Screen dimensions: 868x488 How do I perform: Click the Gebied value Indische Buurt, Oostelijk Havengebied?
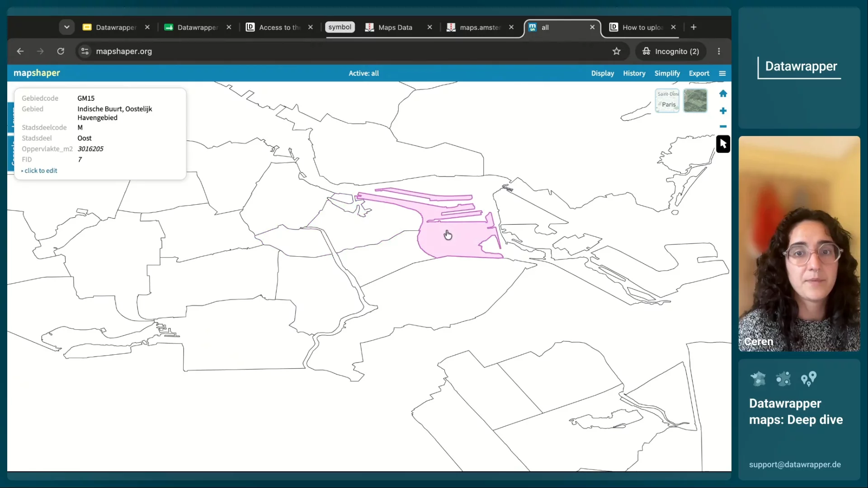(114, 113)
